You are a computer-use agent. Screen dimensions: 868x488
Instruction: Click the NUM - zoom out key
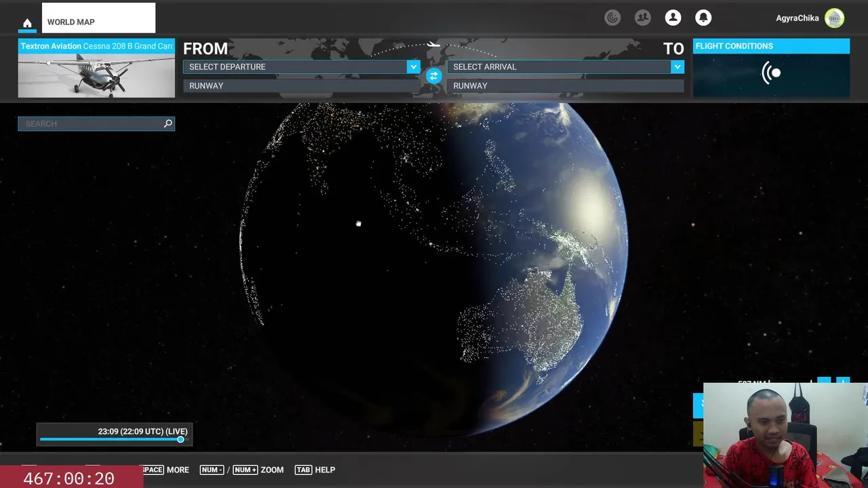click(212, 470)
